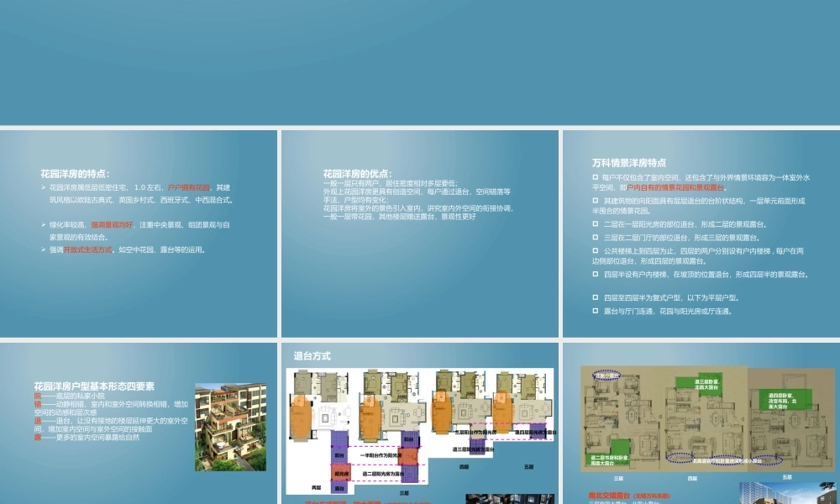This screenshot has width=840, height=504.
Task: Click the line 露——更多的室内空间暴露给自然
Action: [x=87, y=437]
